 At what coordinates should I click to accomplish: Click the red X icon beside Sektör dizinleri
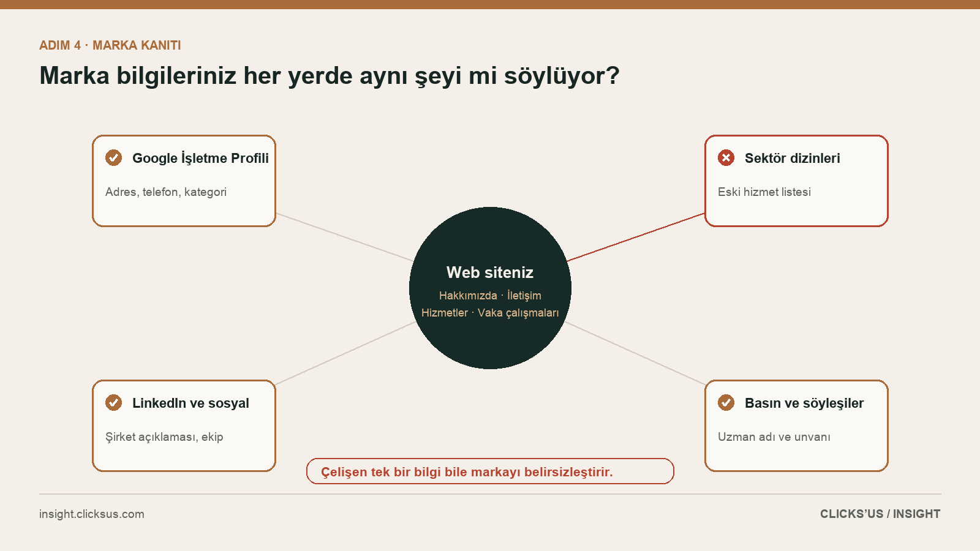click(726, 157)
